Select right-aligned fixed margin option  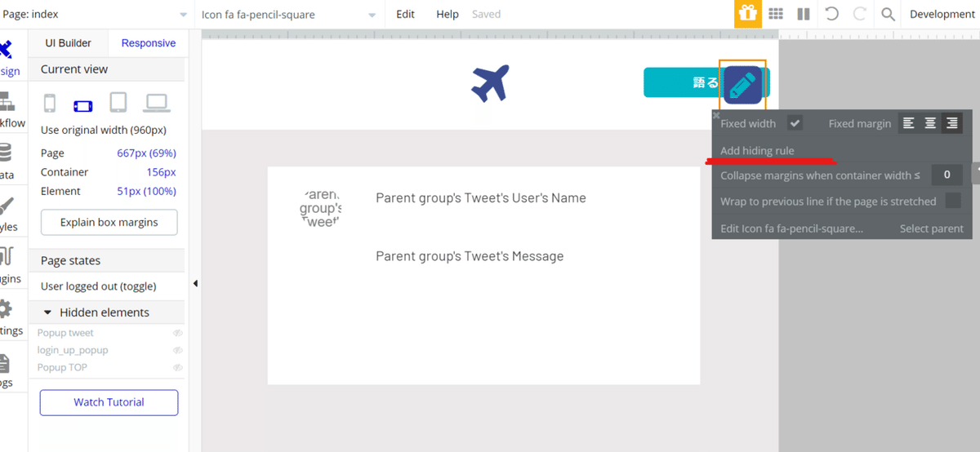click(x=951, y=123)
